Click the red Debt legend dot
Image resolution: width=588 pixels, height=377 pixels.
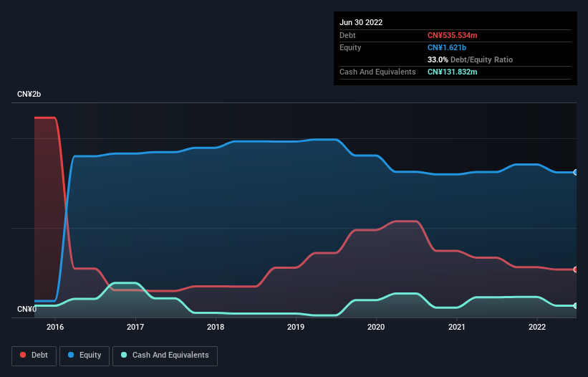[23, 355]
